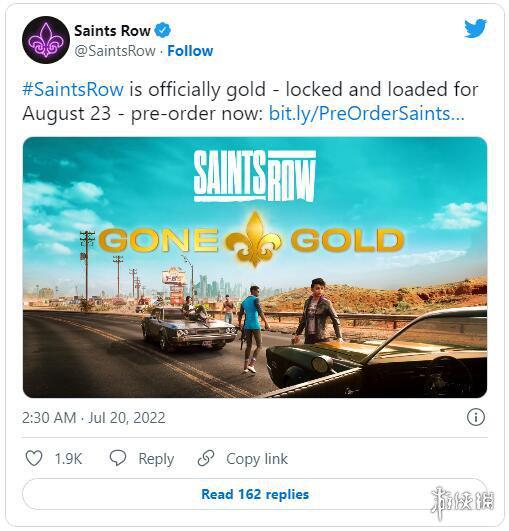Image resolution: width=509 pixels, height=531 pixels.
Task: Follow the Saints Row account
Action: (190, 51)
